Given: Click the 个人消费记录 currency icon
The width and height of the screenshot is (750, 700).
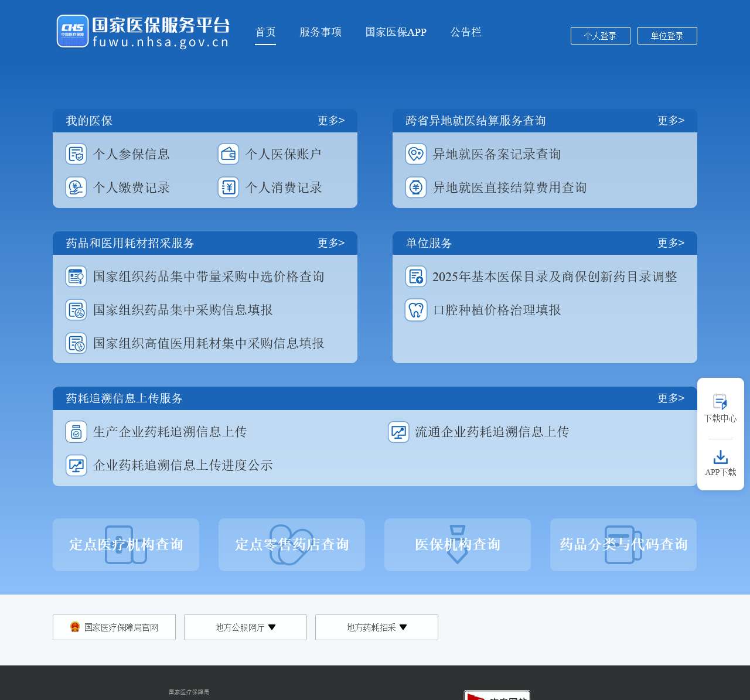Looking at the screenshot, I should [228, 187].
